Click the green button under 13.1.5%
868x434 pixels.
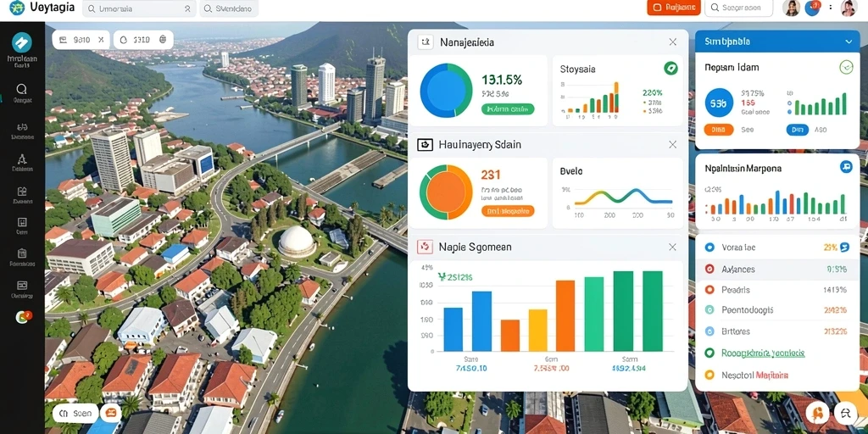click(x=508, y=109)
